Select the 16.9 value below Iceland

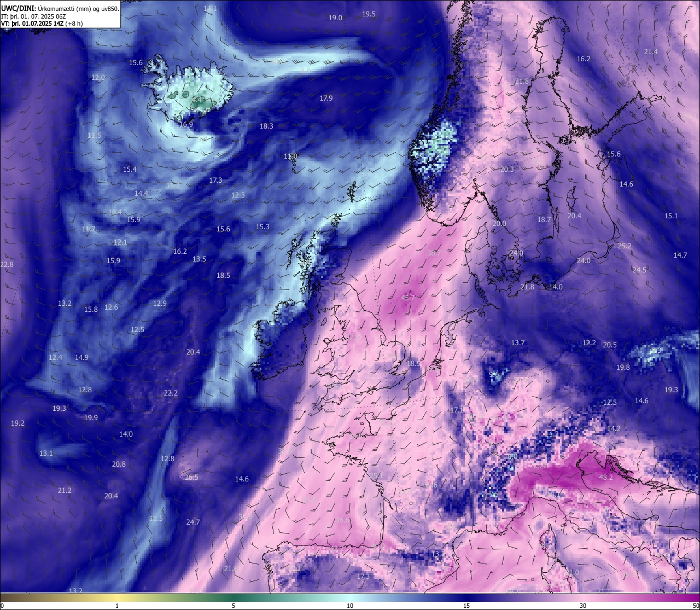[186, 124]
